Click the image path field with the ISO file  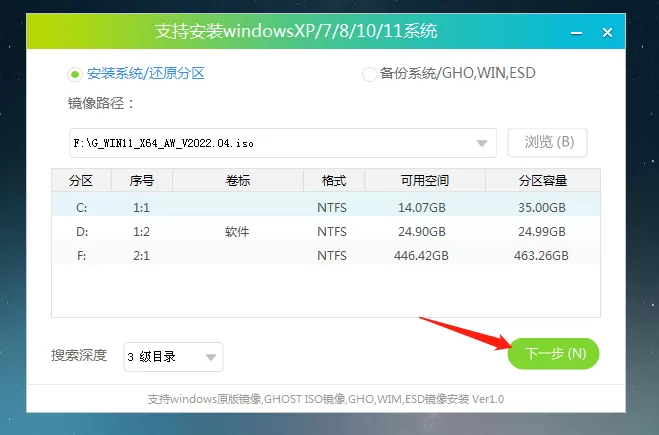pyautogui.click(x=283, y=143)
